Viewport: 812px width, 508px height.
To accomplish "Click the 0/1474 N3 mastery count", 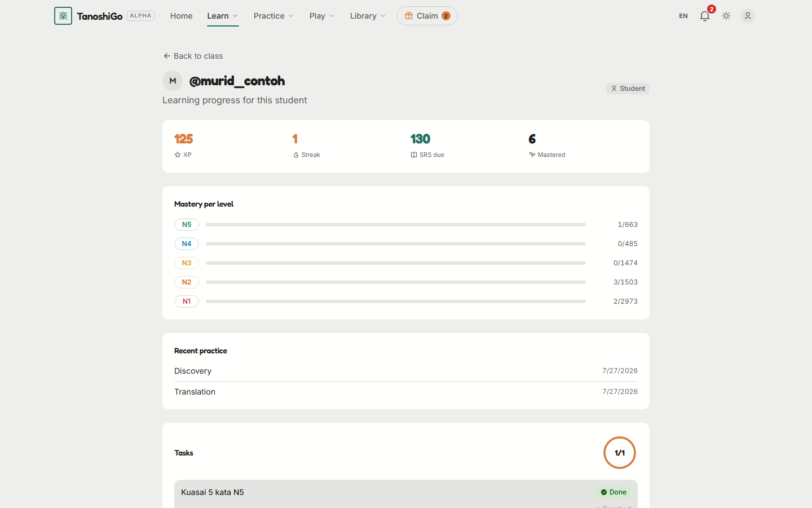I will click(625, 263).
